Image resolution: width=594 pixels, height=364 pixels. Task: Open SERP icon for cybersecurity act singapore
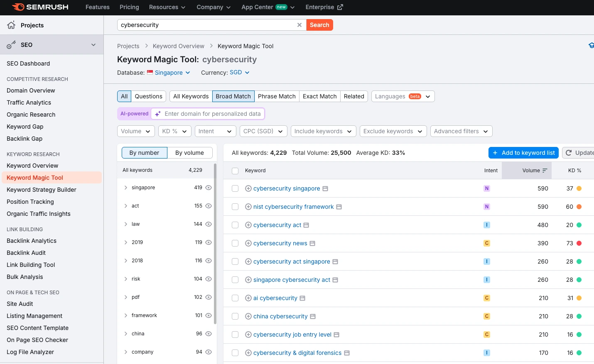point(335,261)
